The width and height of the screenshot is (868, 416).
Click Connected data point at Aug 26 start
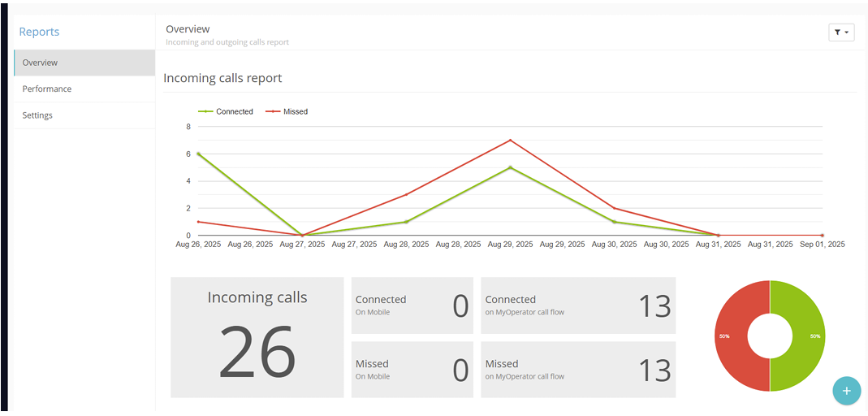pyautogui.click(x=198, y=154)
